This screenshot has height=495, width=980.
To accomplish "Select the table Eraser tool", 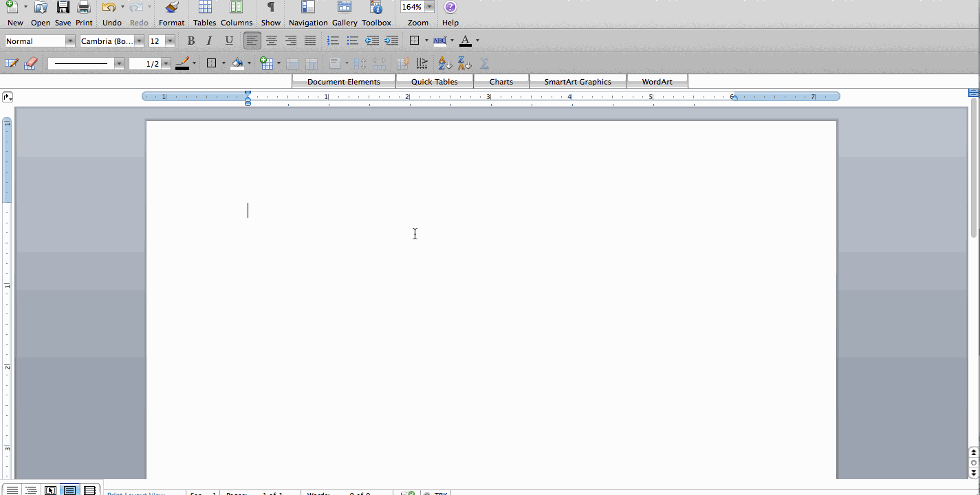I will pos(30,63).
